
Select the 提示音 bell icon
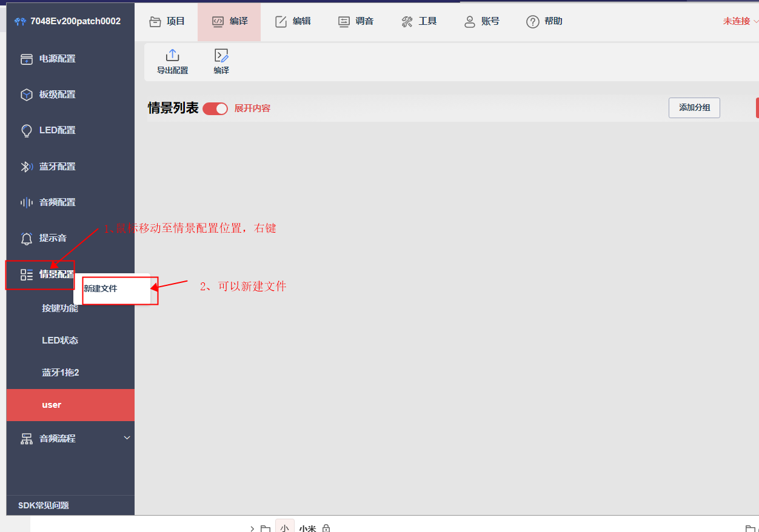click(x=27, y=238)
